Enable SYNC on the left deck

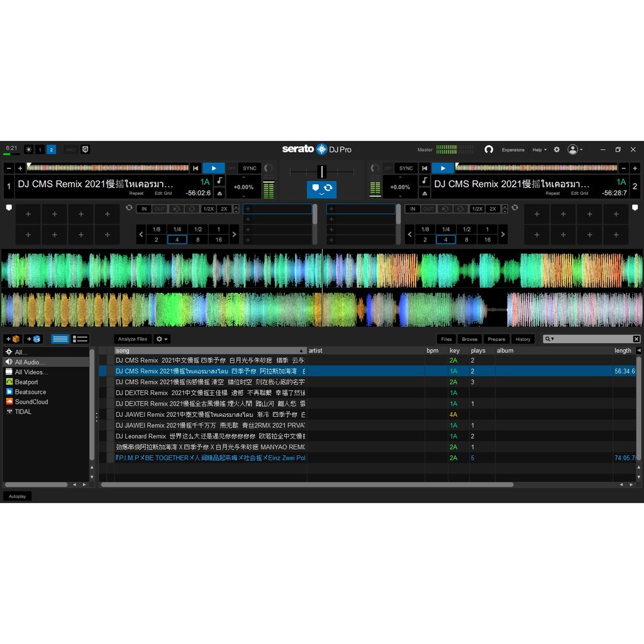248,168
